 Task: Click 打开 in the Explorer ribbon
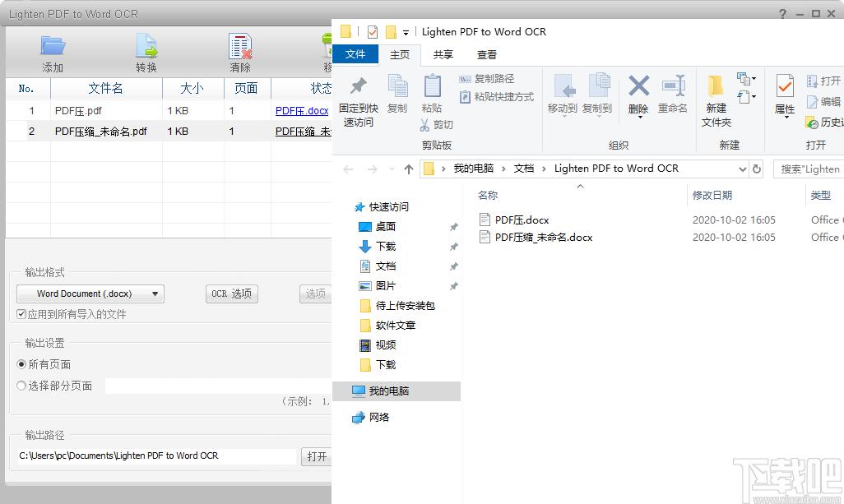pyautogui.click(x=824, y=81)
